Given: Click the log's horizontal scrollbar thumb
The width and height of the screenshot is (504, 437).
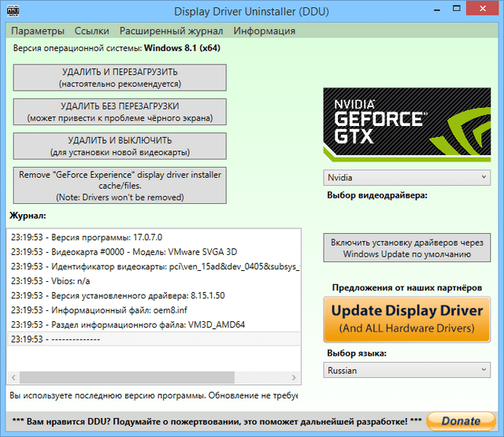Looking at the screenshot, I should tap(126, 378).
